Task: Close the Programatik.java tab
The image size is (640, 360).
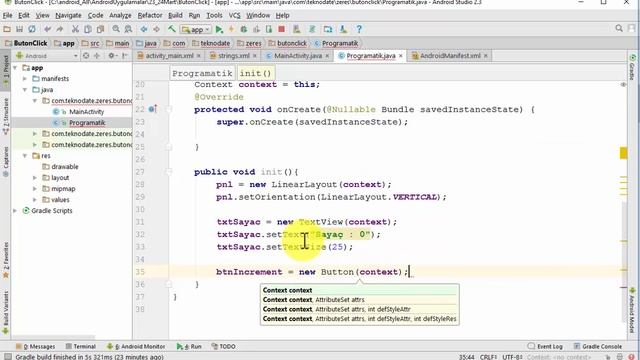Action: pos(401,56)
